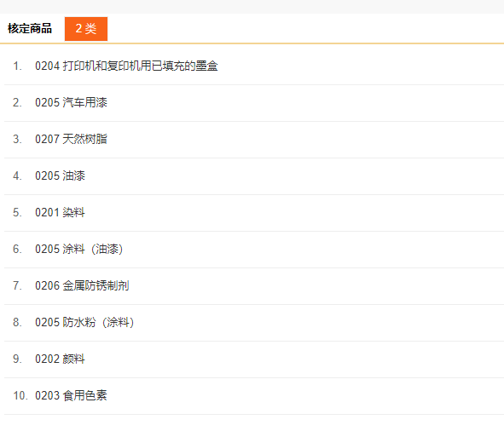
Task: Select the orange 2类 tab
Action: coord(86,29)
